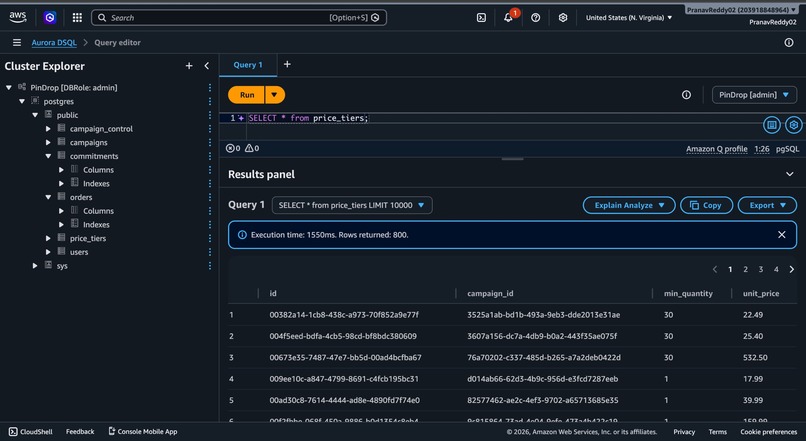The image size is (806, 441).
Task: Export the query results
Action: [x=767, y=205]
